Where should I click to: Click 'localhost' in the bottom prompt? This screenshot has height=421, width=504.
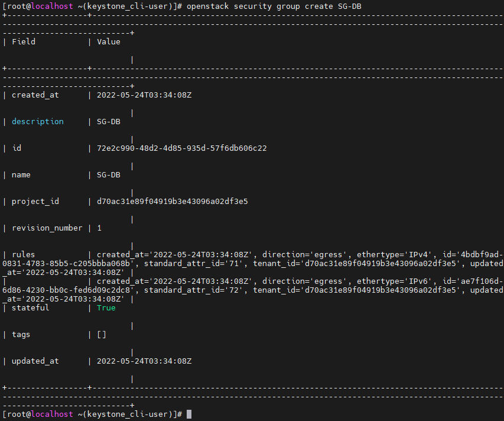(52, 414)
